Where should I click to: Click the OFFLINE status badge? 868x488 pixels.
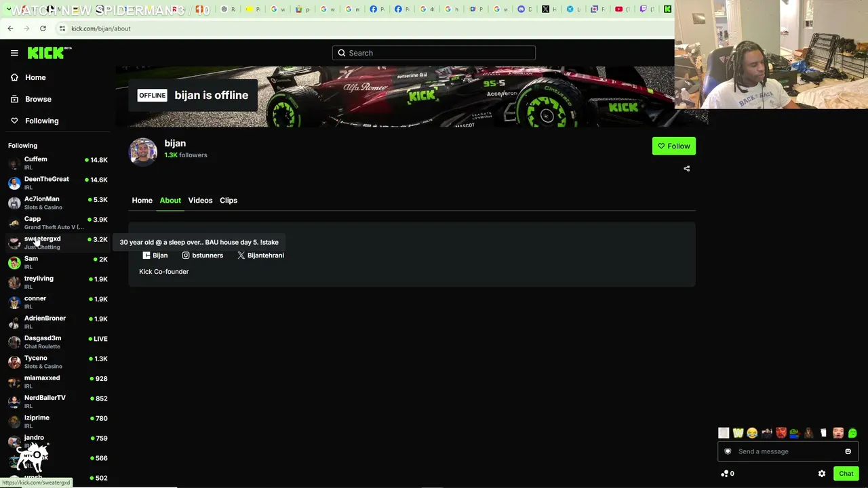152,96
